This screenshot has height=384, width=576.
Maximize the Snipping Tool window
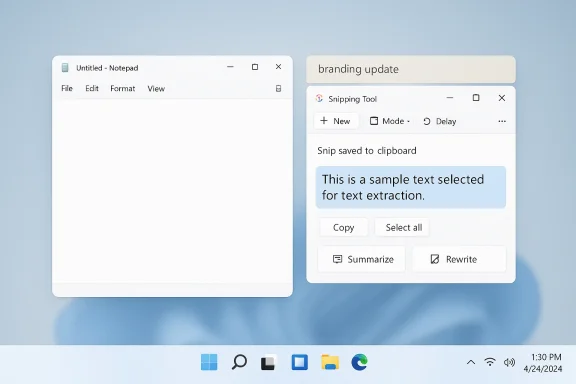point(476,98)
